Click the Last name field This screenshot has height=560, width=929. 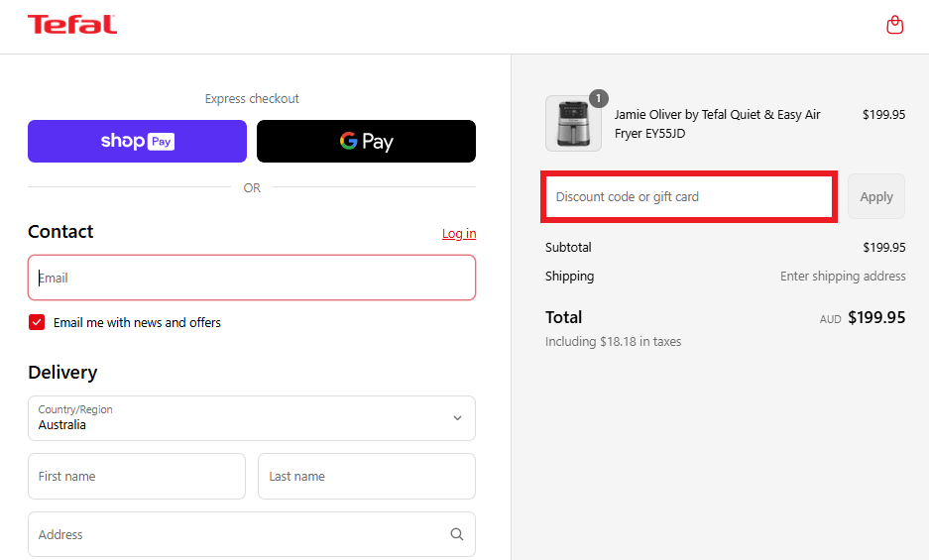point(367,477)
